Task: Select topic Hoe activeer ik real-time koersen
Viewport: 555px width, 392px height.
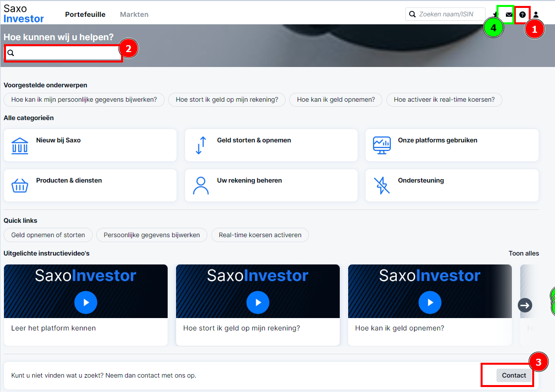Action: click(x=444, y=100)
